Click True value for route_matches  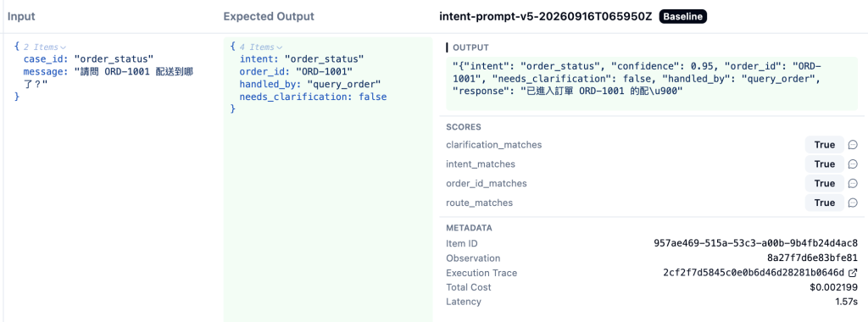click(824, 203)
